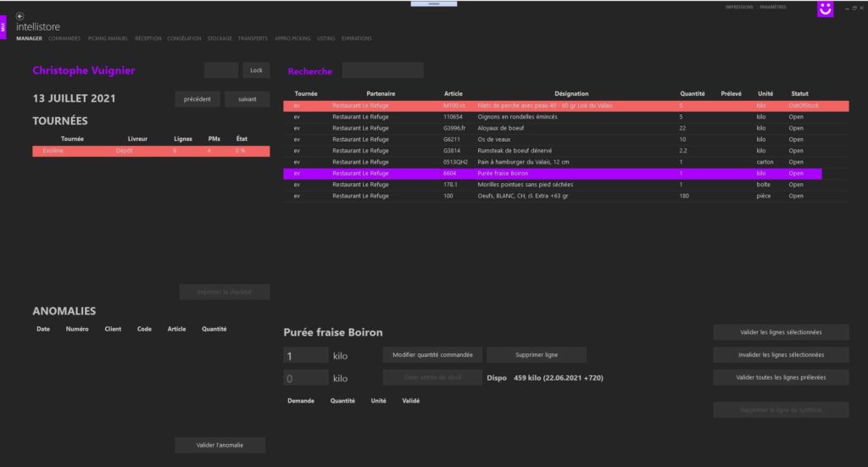868x467 pixels.
Task: Click Valider toutes les lignes prélevées
Action: click(781, 377)
